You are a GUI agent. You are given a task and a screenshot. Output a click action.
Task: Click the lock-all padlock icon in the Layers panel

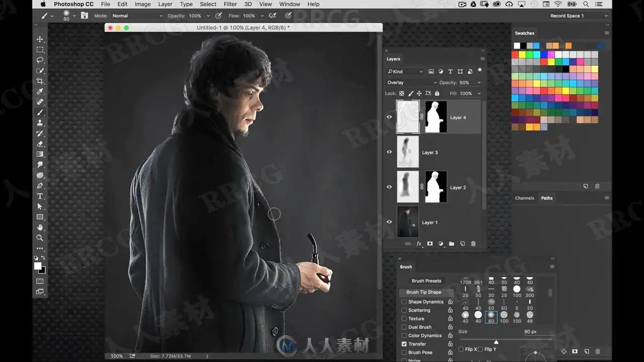click(437, 94)
